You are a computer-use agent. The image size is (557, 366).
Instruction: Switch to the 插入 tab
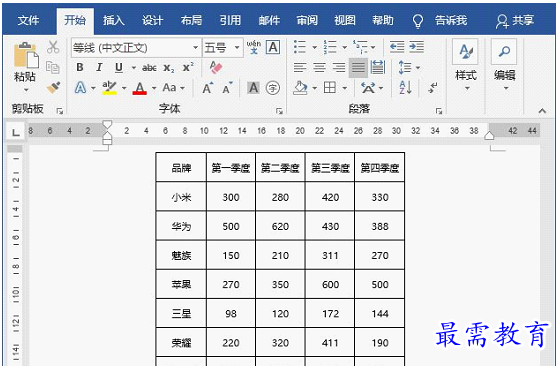pos(114,20)
